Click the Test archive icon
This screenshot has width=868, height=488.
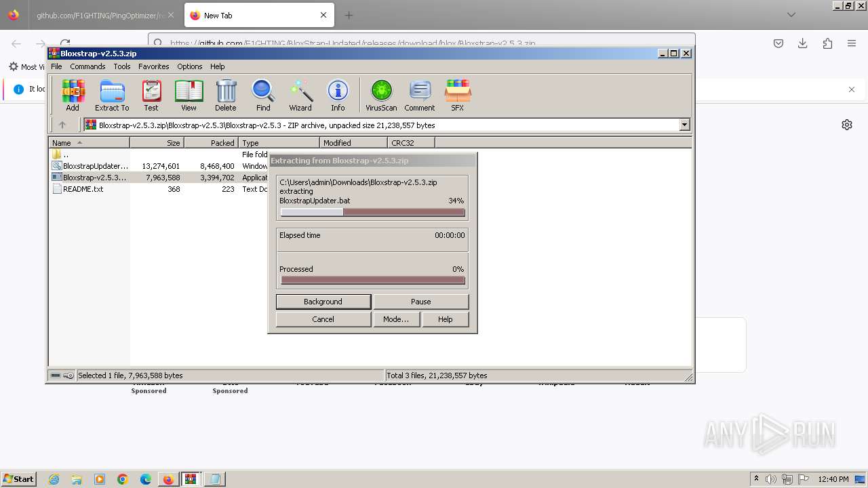[x=151, y=95]
